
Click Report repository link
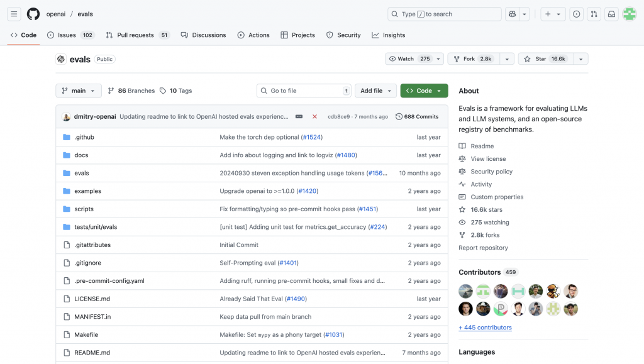click(483, 248)
